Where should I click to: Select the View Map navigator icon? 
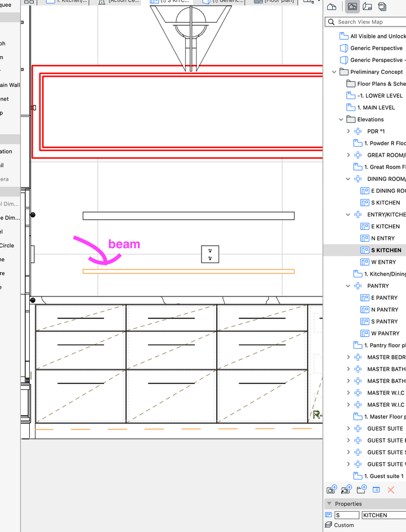(x=352, y=7)
